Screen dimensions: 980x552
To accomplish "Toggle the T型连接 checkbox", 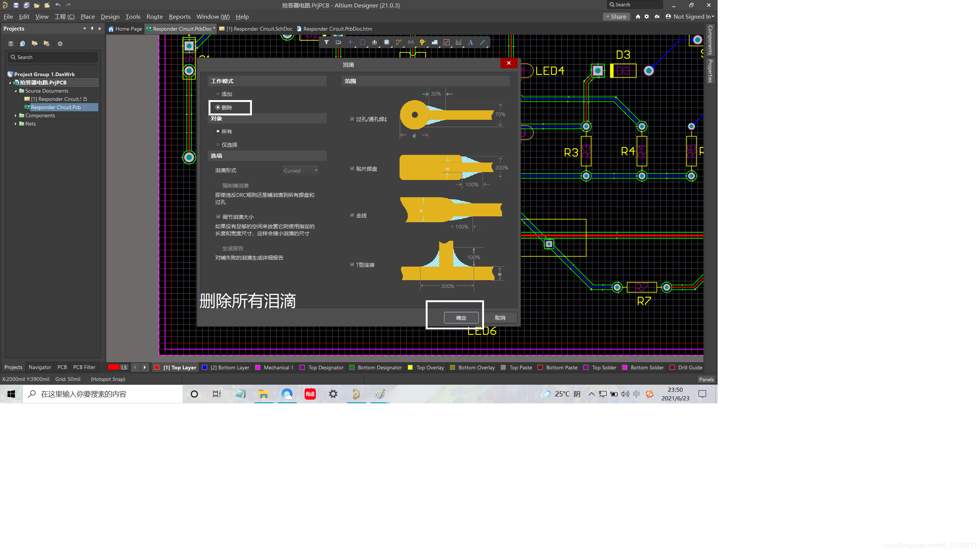I will 352,264.
